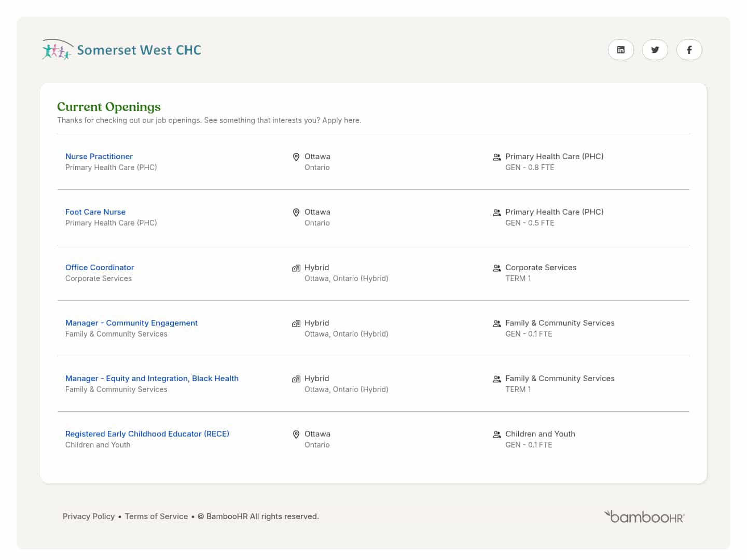Click hybrid icon in Office Coordinator row

point(296,268)
